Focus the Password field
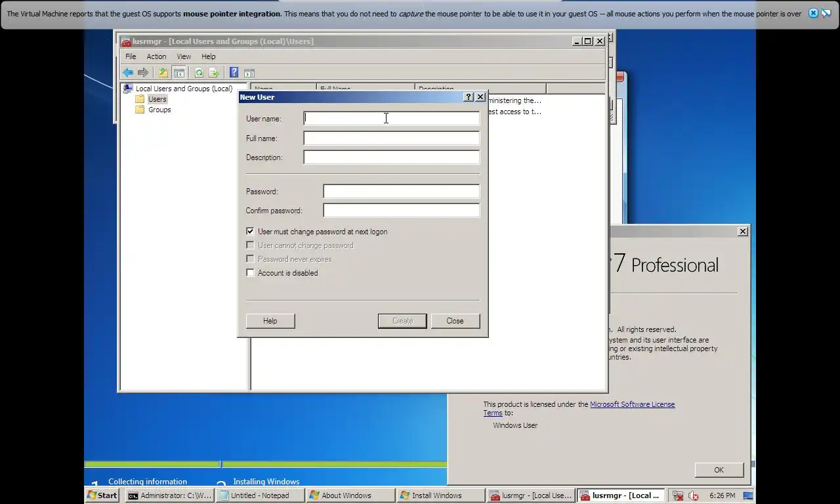Viewport: 840px width, 504px height. 401,192
